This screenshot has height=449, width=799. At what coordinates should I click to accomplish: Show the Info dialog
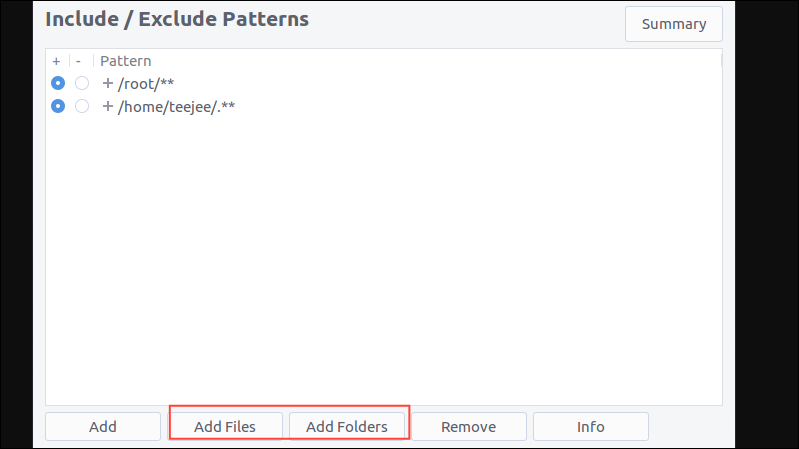pos(590,427)
